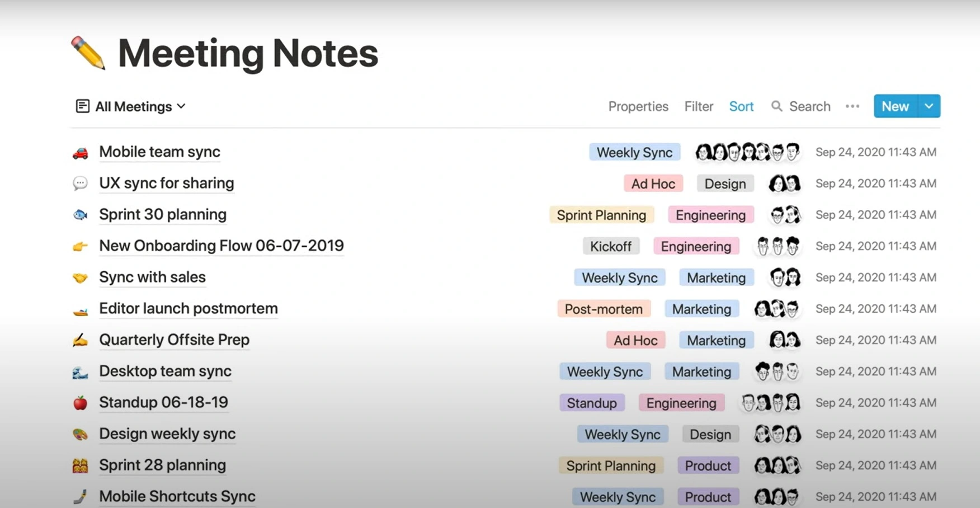Click palette icon beside Design weekly sync

click(x=81, y=434)
